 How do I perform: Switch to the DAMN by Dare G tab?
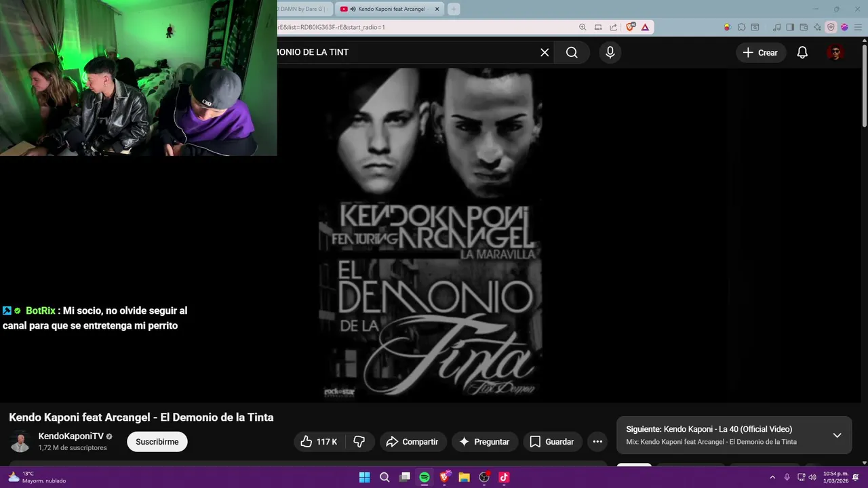[x=304, y=9]
